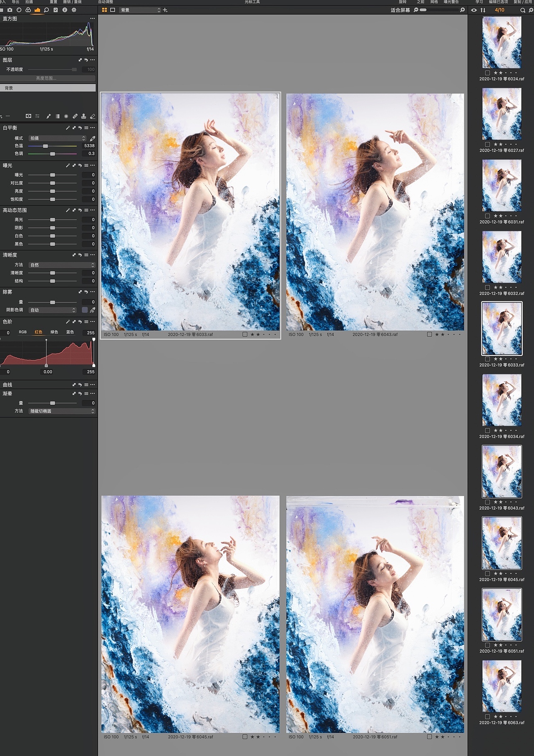Image resolution: width=534 pixels, height=756 pixels.
Task: Select the 红色 channel tab in Levels
Action: (x=38, y=332)
